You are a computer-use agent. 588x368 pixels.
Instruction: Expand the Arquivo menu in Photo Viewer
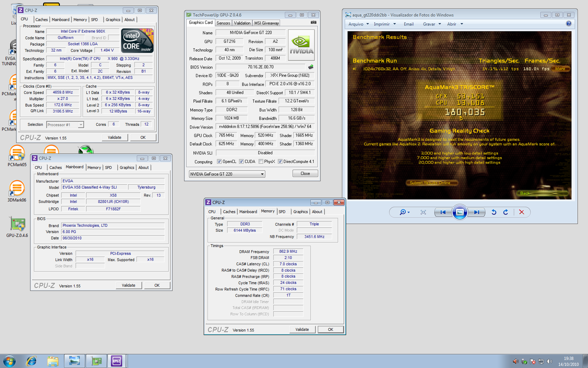click(x=359, y=24)
